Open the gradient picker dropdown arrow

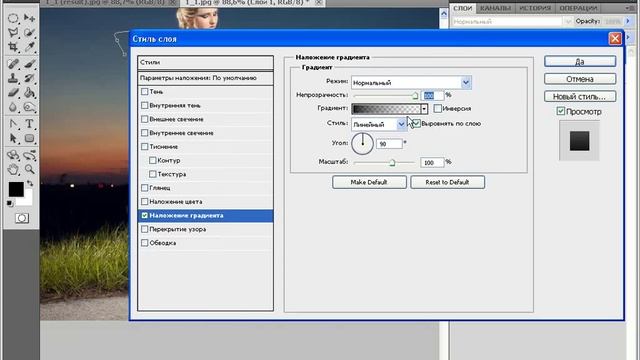point(424,109)
